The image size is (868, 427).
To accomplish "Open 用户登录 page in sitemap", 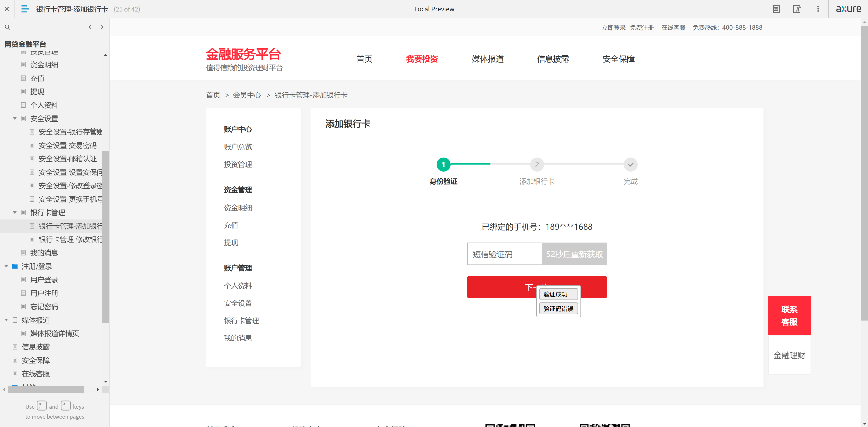I will click(44, 280).
